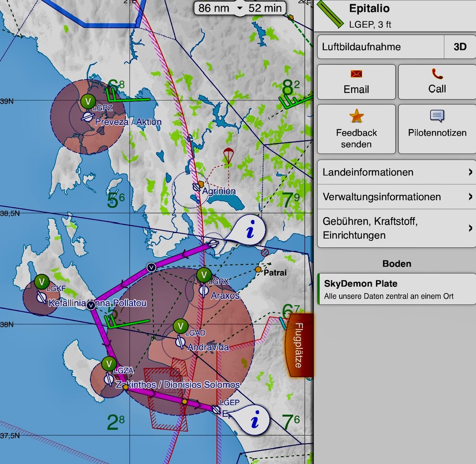Click the Agrinion airfield label
Image resolution: width=476 pixels, height=464 pixels.
(219, 191)
